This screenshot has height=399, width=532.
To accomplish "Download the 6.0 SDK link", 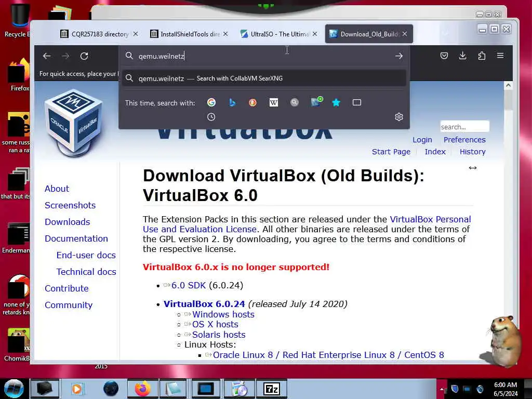I will pyautogui.click(x=188, y=285).
